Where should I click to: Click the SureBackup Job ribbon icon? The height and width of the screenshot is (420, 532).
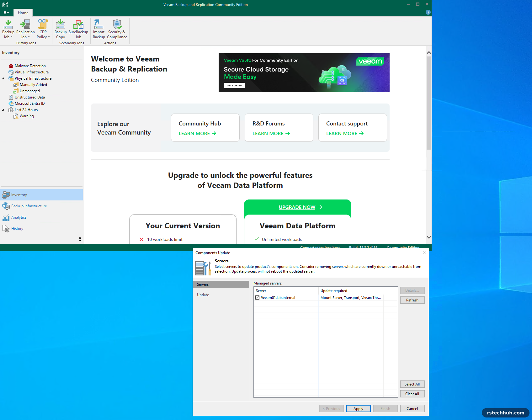(78, 29)
